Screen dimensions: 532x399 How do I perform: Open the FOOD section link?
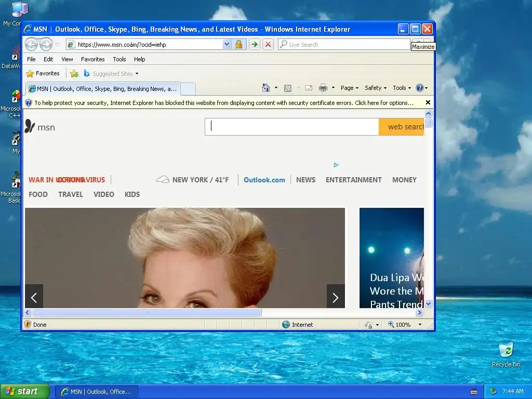38,194
